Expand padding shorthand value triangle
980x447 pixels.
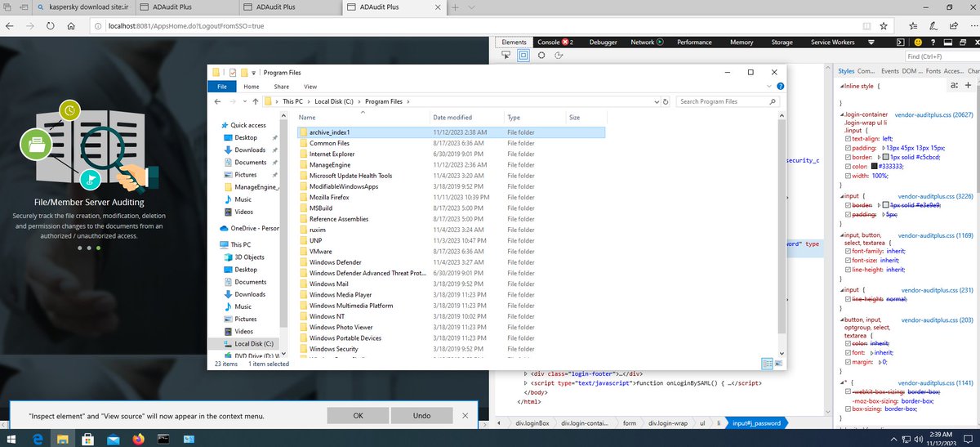pyautogui.click(x=883, y=148)
